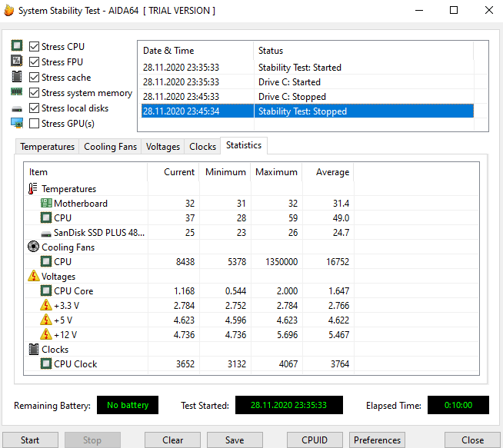
Task: Click the Average column header
Action: [328, 172]
